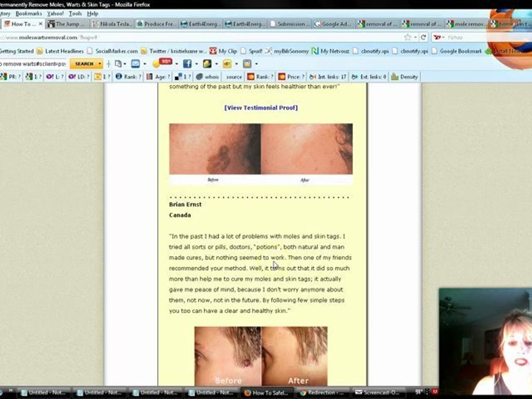The width and height of the screenshot is (532, 399).
Task: Click the whois button in SEO toolbar
Action: click(207, 76)
